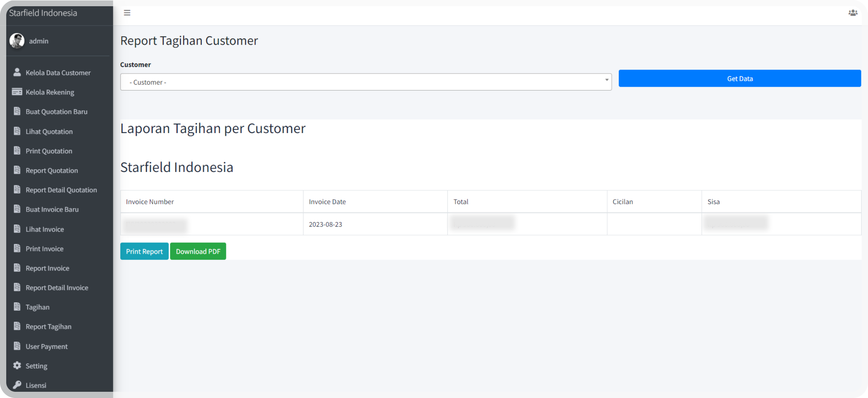Click the card icon beside Kelola Rekening

click(17, 92)
